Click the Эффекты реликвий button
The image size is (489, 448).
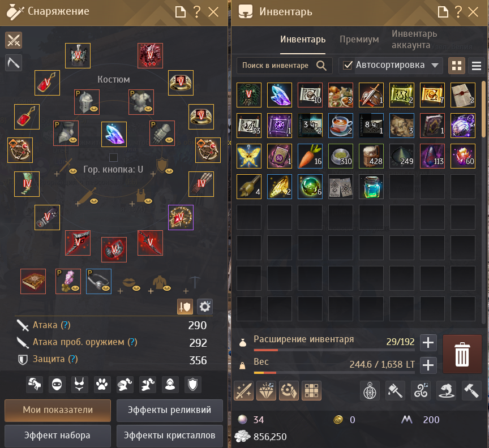click(170, 410)
